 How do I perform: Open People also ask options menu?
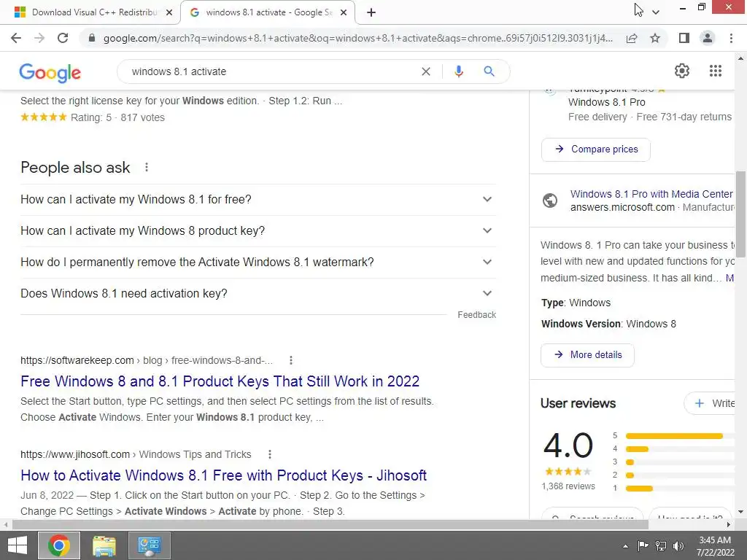pyautogui.click(x=147, y=167)
